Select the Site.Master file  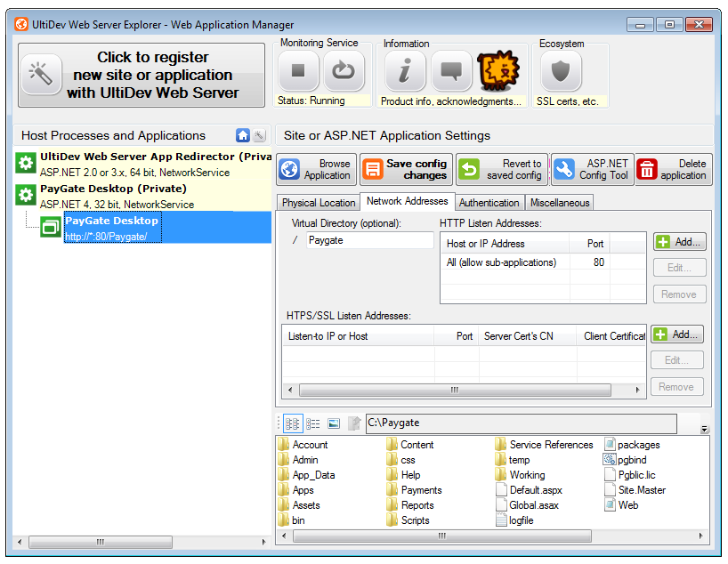pos(635,490)
